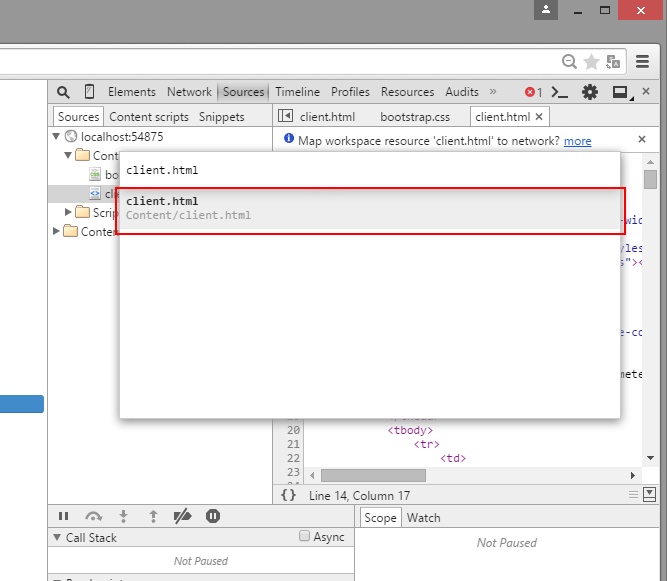Screen dimensions: 667x581
Task: Switch to Content scripts sub-tab
Action: pos(149,117)
